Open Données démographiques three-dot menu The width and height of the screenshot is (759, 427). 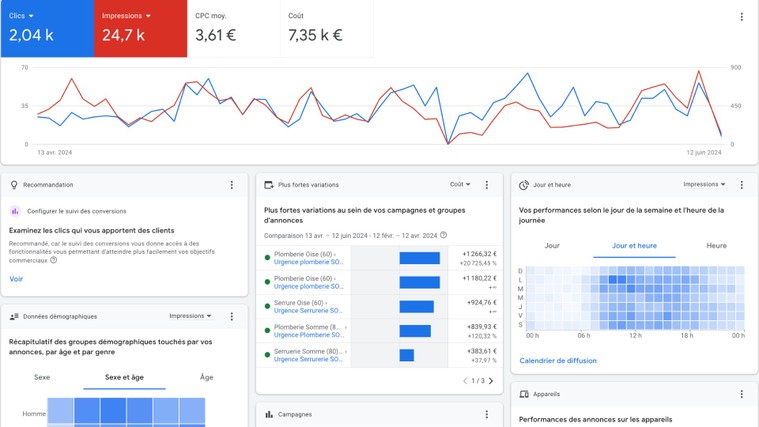[x=231, y=316]
